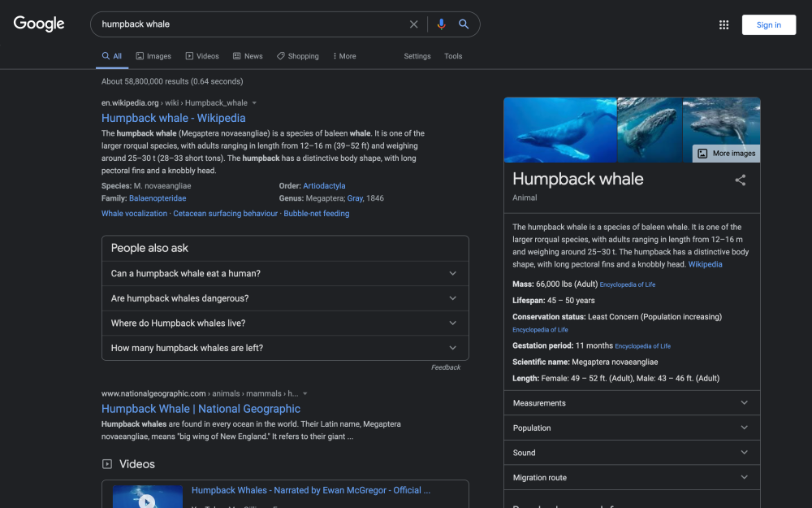Expand the Migration route section
The height and width of the screenshot is (508, 812).
click(632, 477)
